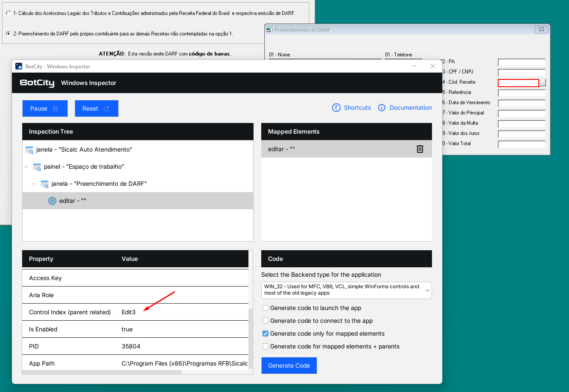The image size is (569, 392).
Task: Check Generate code to connect to the app
Action: coord(266,321)
